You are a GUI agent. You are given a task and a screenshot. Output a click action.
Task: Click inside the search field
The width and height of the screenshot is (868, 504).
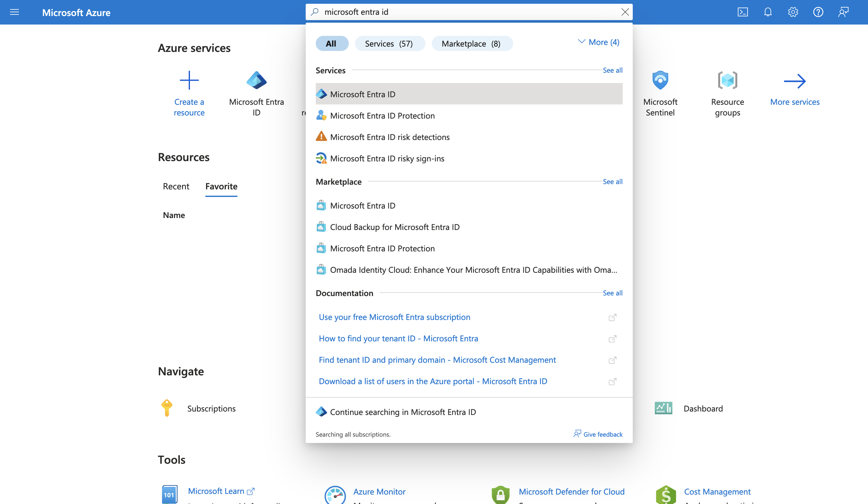click(x=469, y=12)
